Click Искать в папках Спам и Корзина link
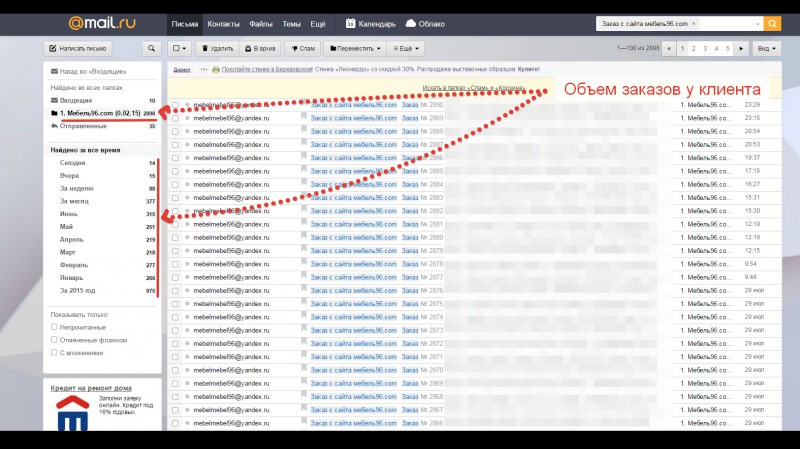 pos(473,88)
